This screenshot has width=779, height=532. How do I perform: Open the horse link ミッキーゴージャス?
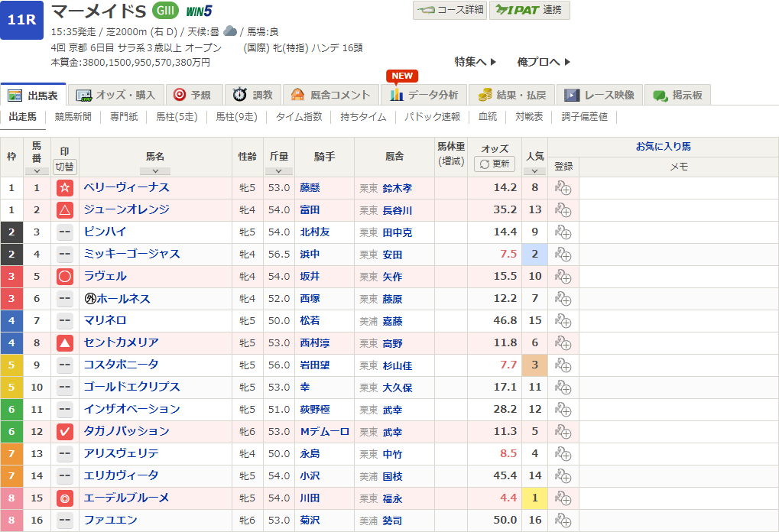pos(131,255)
